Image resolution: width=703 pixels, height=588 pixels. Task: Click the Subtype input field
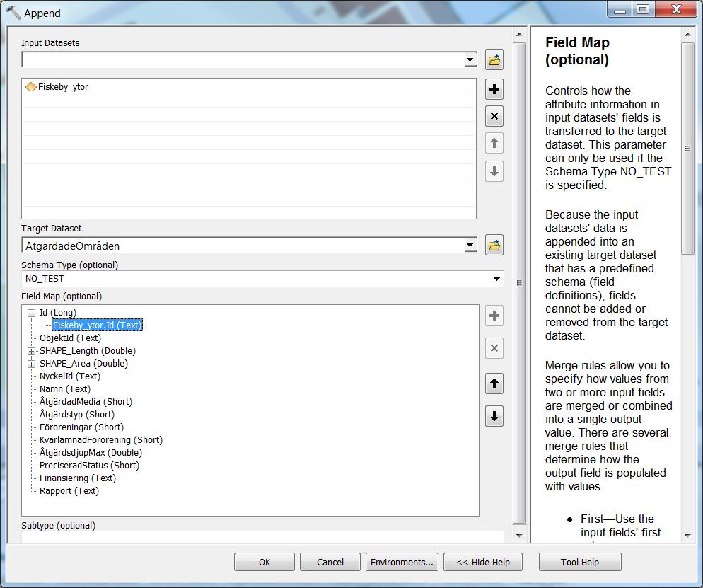pyautogui.click(x=262, y=537)
